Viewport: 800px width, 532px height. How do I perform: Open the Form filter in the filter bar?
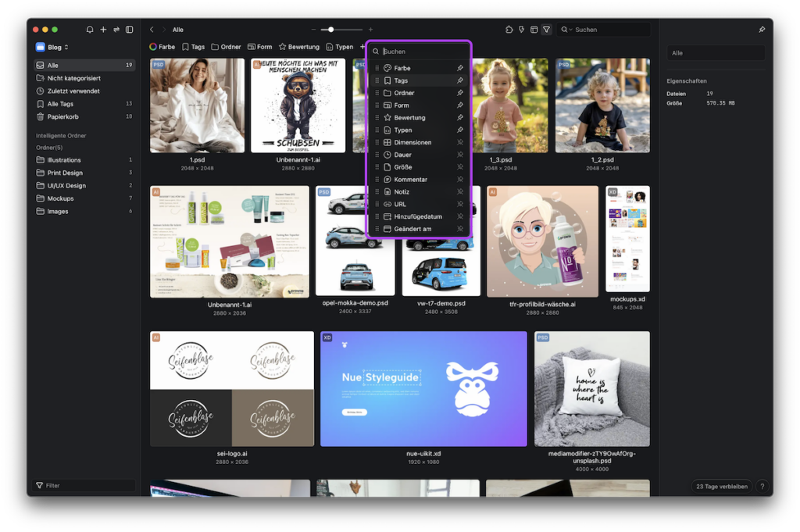click(259, 47)
